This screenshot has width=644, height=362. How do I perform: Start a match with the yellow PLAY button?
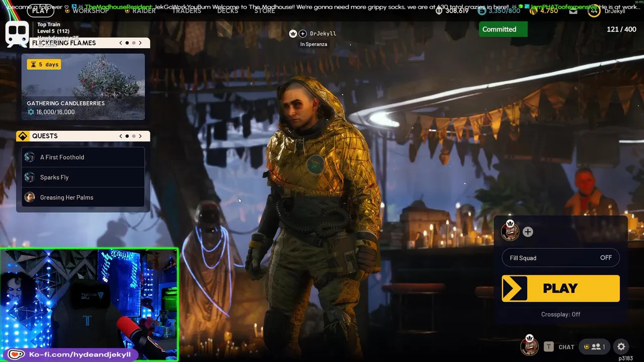[x=560, y=288]
